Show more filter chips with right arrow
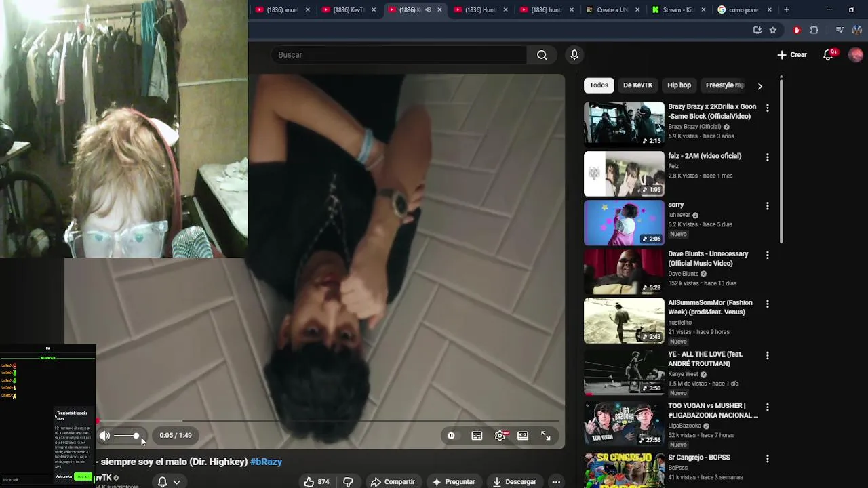 [759, 86]
